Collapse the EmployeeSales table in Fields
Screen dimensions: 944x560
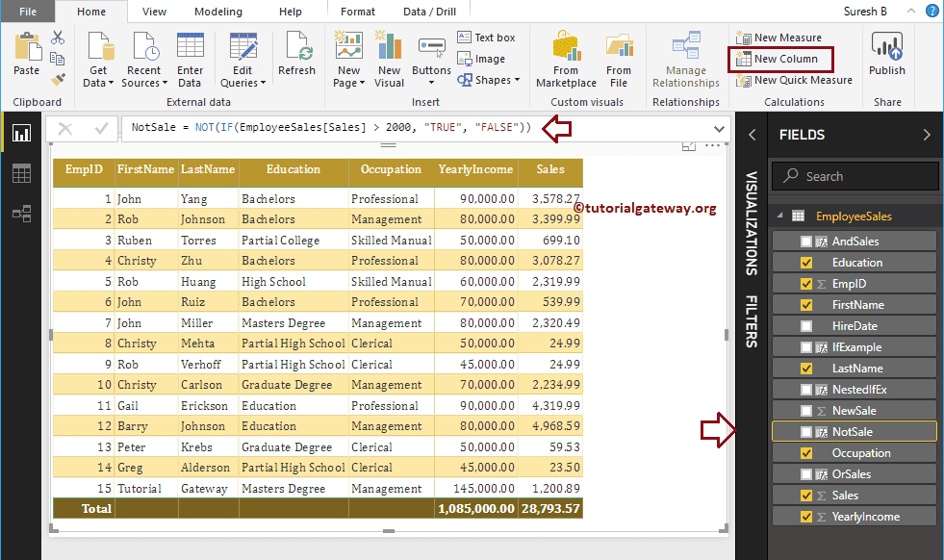point(778,216)
